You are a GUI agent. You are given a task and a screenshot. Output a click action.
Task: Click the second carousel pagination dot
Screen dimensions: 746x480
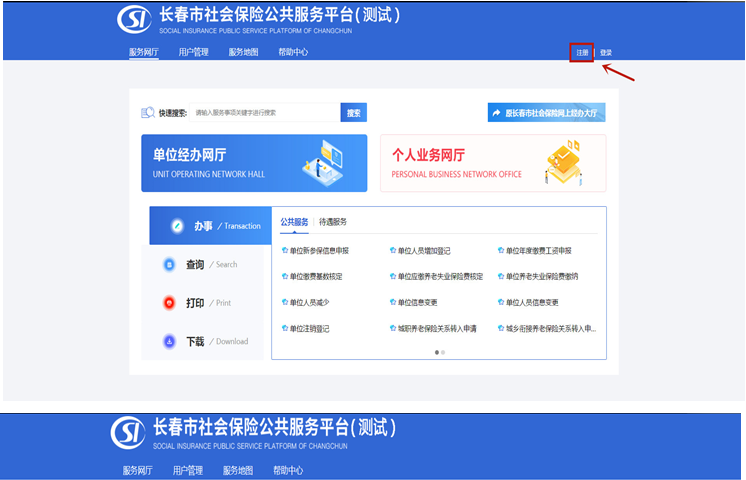443,353
